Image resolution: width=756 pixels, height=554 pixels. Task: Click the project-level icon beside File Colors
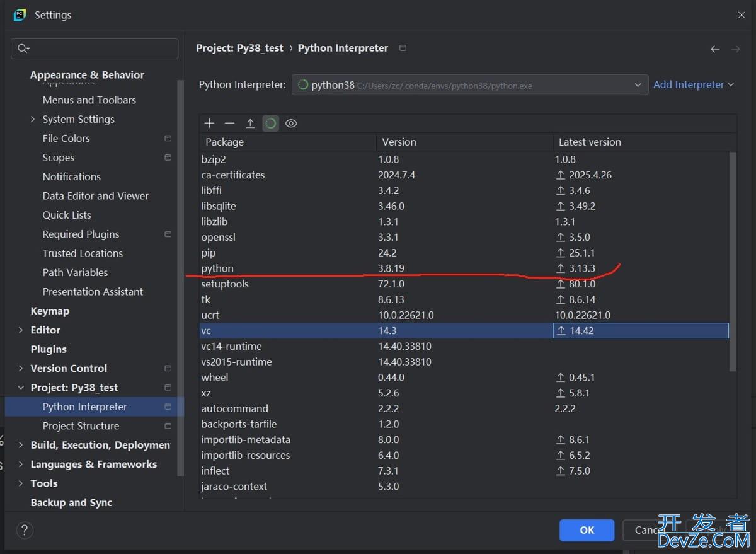click(x=168, y=139)
